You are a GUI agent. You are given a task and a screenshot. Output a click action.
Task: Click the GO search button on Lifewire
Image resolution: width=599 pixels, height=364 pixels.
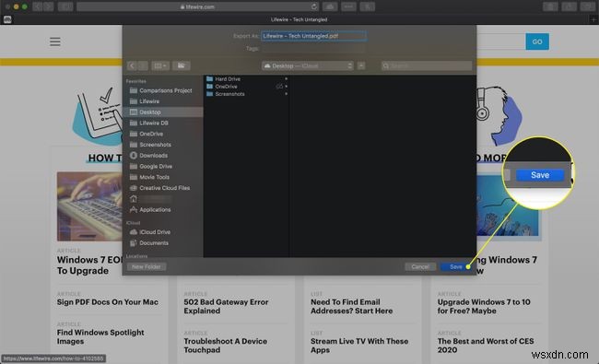tap(537, 41)
